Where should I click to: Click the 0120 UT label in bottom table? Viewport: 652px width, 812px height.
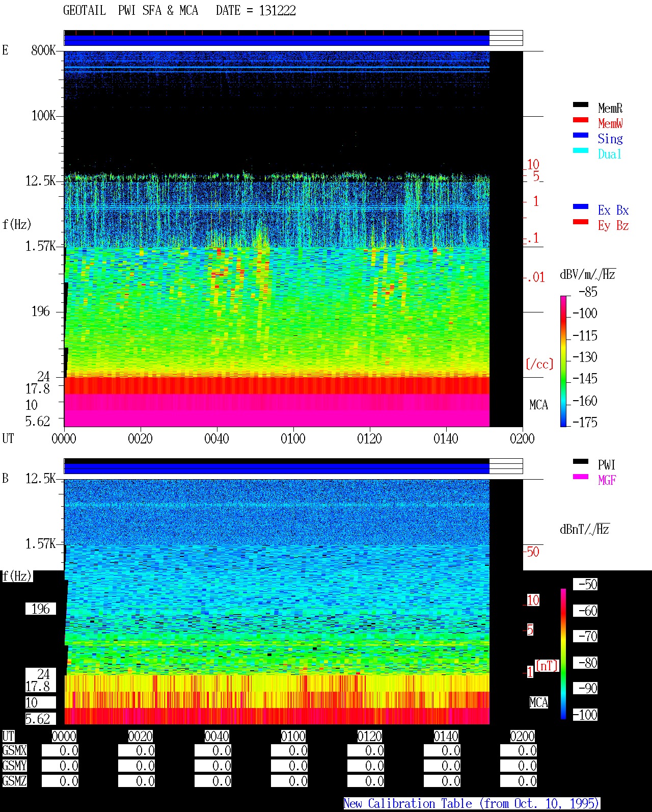(x=370, y=736)
